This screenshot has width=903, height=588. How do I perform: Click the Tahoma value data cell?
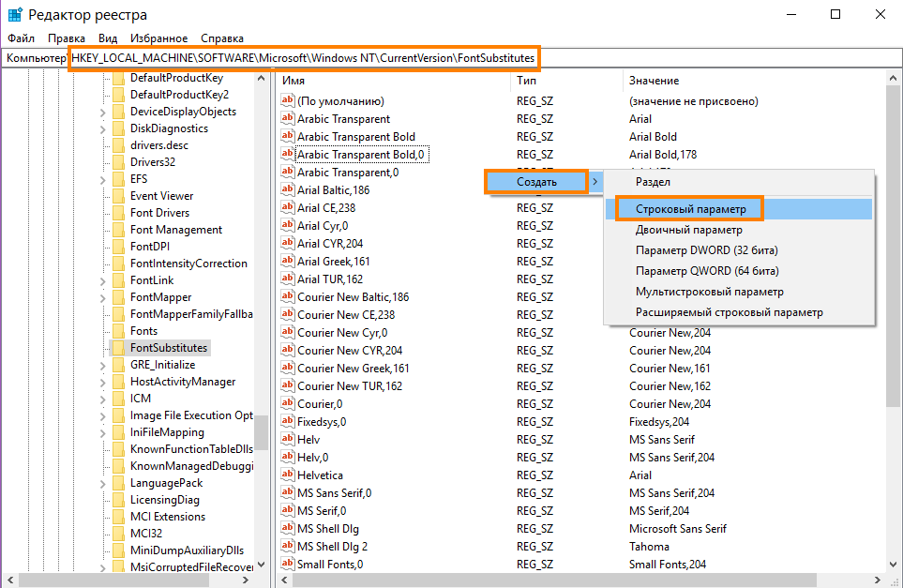point(649,547)
